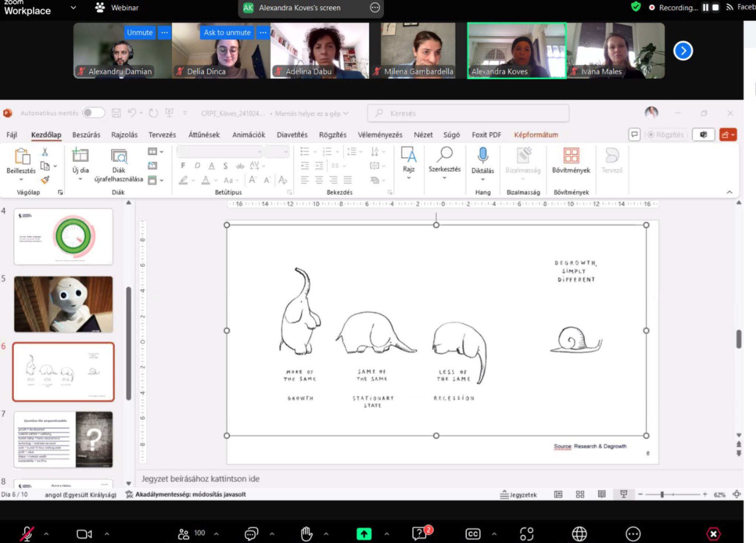Expand the Új dia dropdown arrow
Image resolution: width=756 pixels, height=543 pixels.
pyautogui.click(x=80, y=180)
